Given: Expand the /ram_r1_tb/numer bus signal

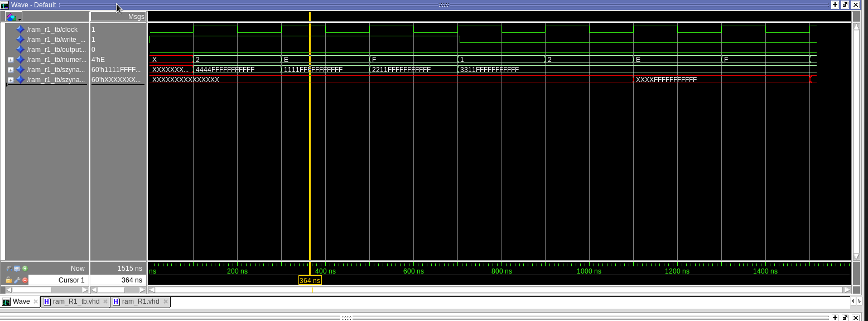Looking at the screenshot, I should (11, 60).
